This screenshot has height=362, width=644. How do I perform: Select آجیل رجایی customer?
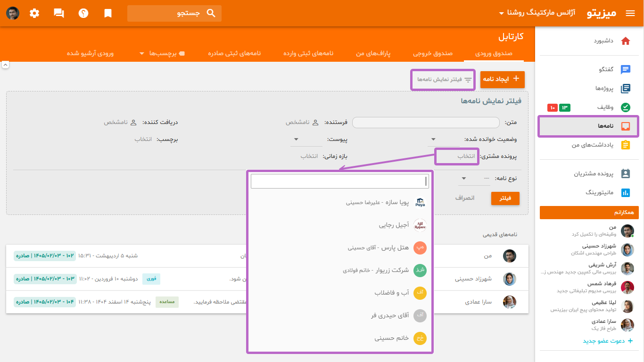340,225
